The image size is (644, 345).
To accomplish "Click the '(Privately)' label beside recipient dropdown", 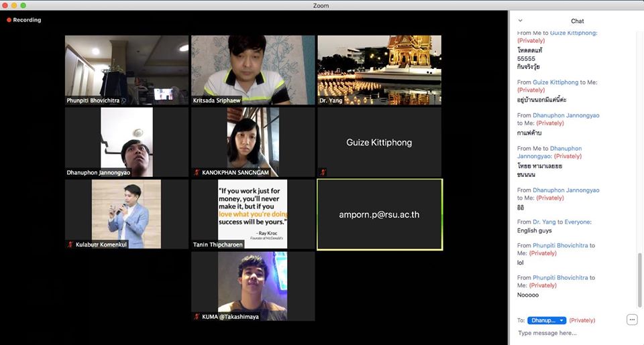I will pos(582,320).
